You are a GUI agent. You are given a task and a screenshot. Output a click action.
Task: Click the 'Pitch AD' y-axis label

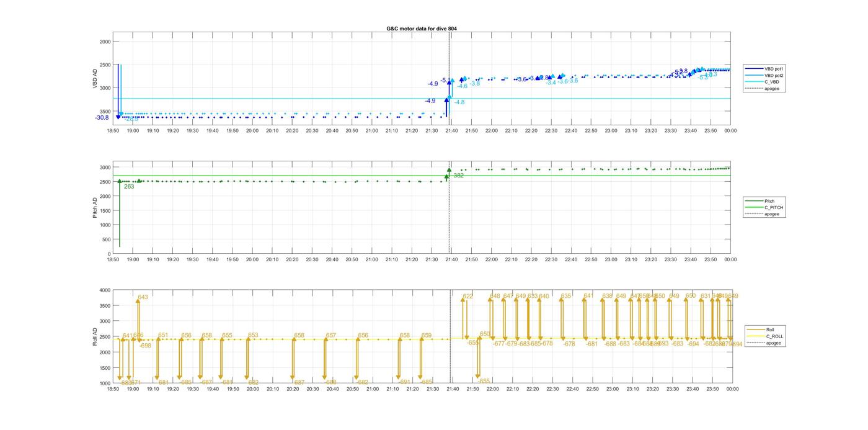95,208
